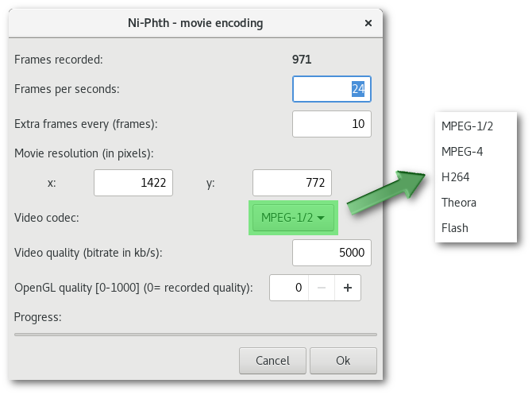Click the Movie resolution (in pixels) label
This screenshot has width=532, height=395.
pyautogui.click(x=83, y=153)
